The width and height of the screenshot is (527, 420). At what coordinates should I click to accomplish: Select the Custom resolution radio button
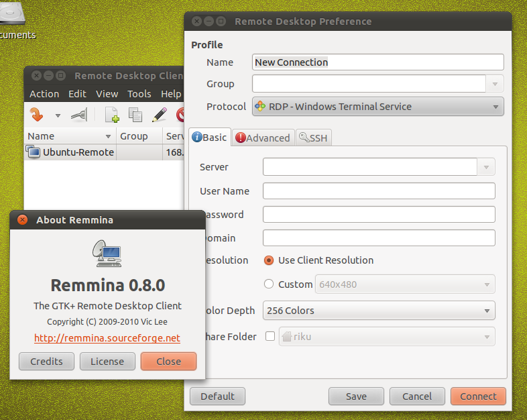coord(269,284)
